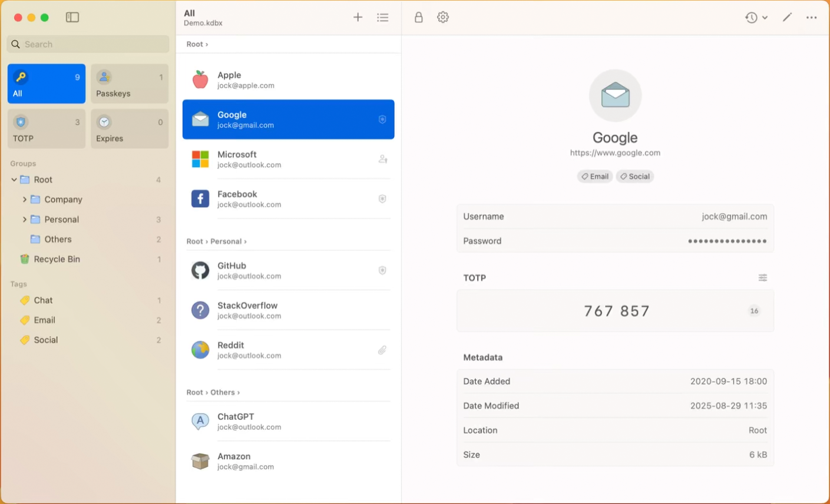Open the https://www.google.com link

[615, 153]
